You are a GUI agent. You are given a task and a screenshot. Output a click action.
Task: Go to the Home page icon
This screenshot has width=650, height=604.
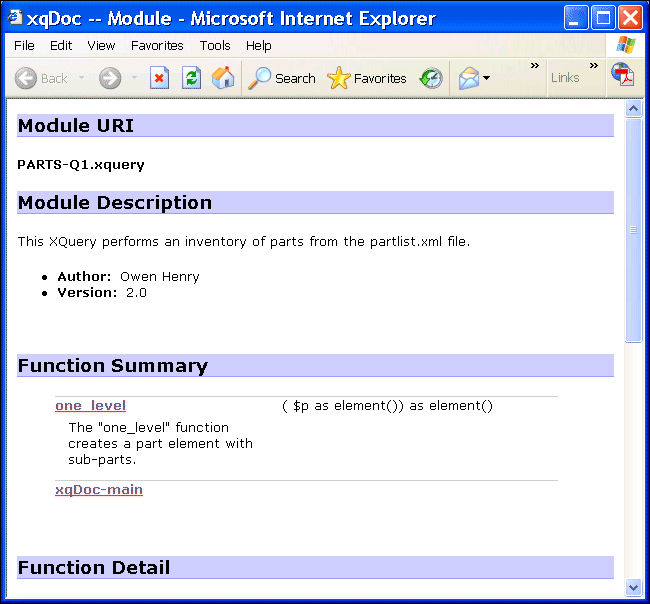coord(223,78)
